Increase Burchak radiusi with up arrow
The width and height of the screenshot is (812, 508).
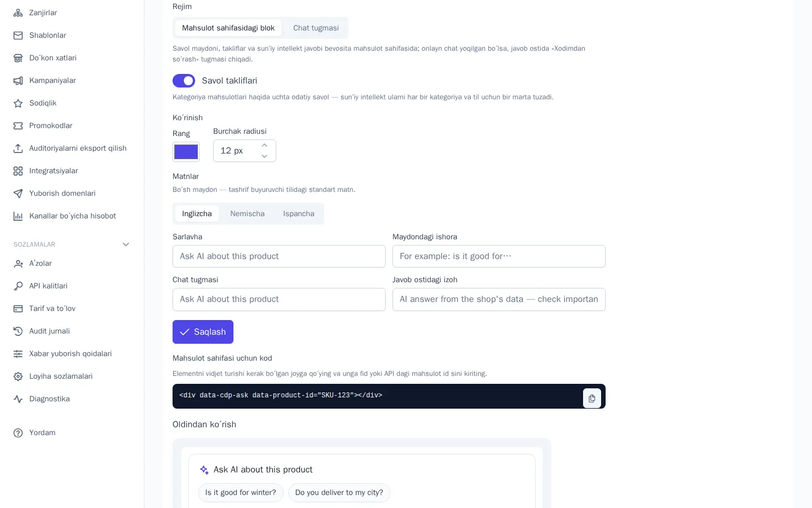[x=264, y=146]
